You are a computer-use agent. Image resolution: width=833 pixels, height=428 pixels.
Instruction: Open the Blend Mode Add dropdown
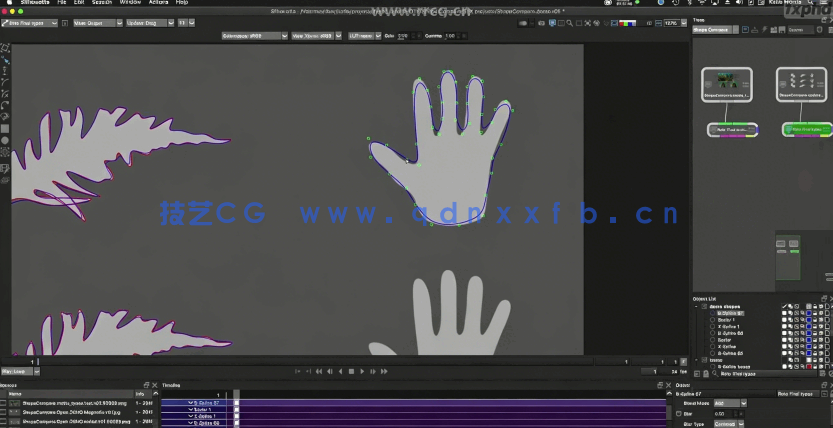[x=729, y=403]
